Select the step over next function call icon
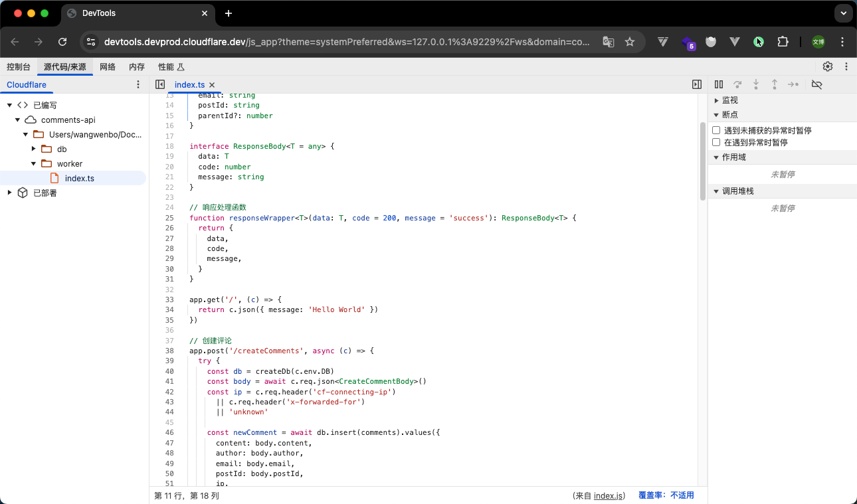Screen dimensions: 857x504 tap(737, 84)
